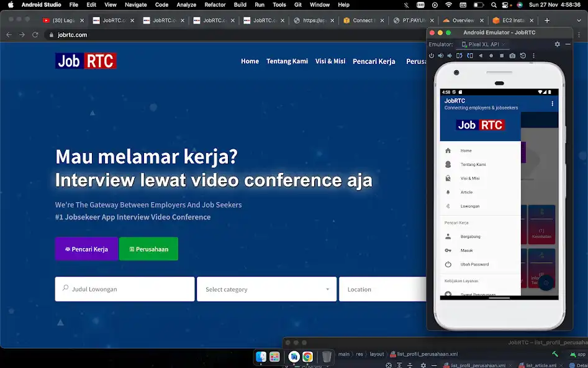Open the File menu
588x368 pixels.
73,5
